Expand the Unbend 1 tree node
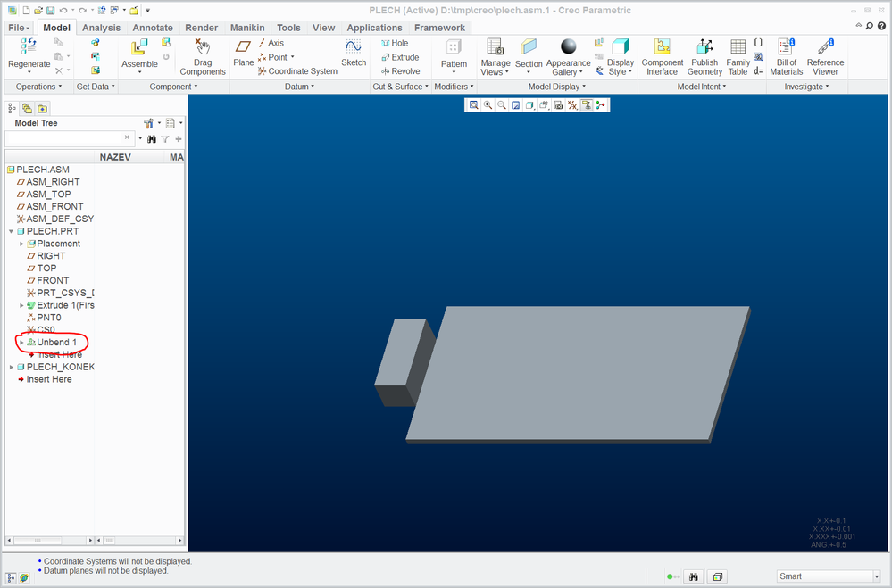This screenshot has height=588, width=892. pyautogui.click(x=21, y=343)
